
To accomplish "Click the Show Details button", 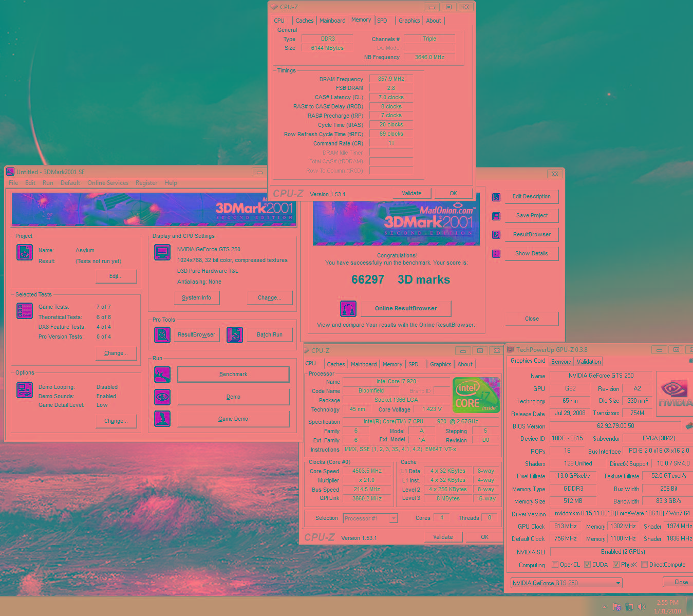I will point(532,254).
